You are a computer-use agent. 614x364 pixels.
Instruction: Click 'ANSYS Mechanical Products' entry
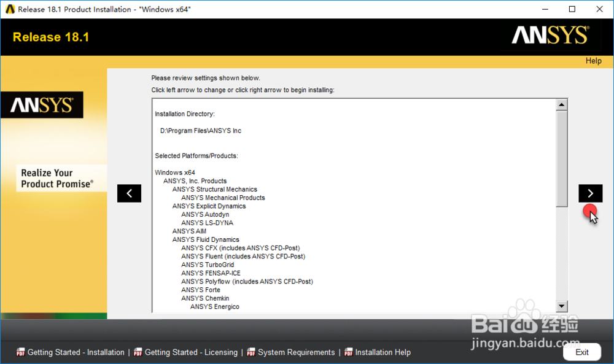(223, 198)
